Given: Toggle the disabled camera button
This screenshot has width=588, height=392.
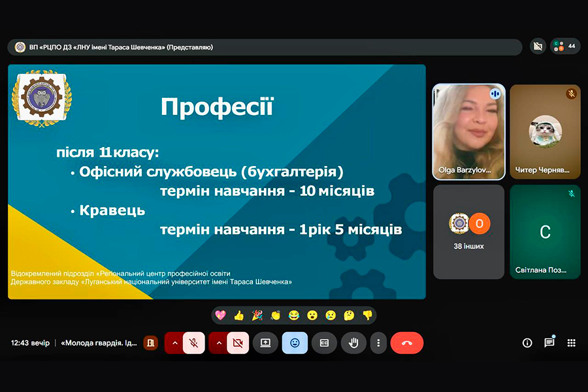Looking at the screenshot, I should (238, 343).
